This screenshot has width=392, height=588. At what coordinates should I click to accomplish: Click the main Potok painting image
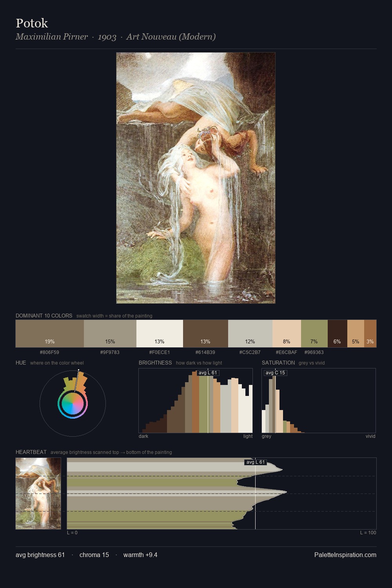(196, 178)
